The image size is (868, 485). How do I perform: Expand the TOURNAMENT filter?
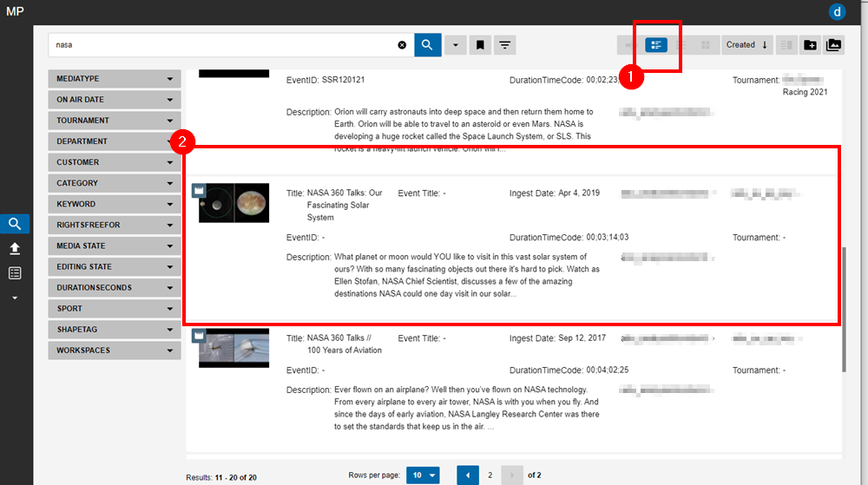(115, 121)
